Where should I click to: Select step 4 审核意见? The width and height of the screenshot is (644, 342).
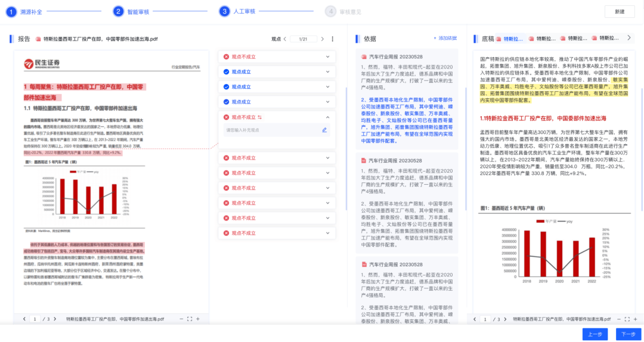click(343, 11)
